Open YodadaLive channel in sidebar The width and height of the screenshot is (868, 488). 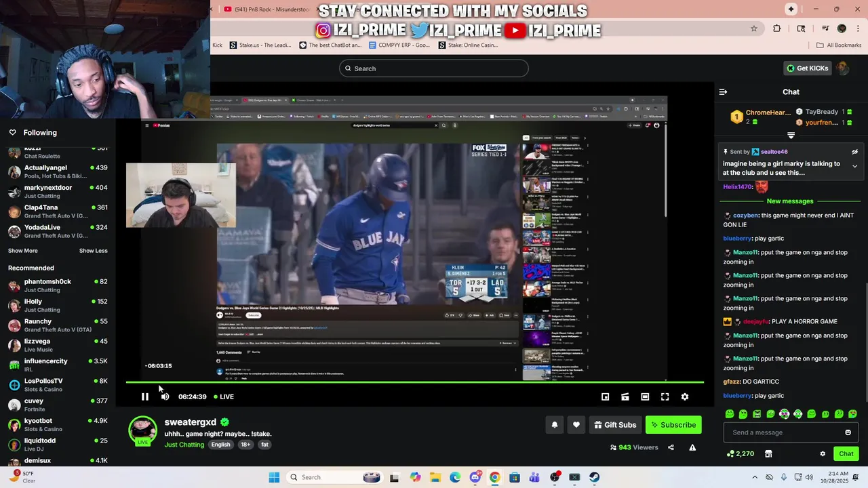pos(58,231)
